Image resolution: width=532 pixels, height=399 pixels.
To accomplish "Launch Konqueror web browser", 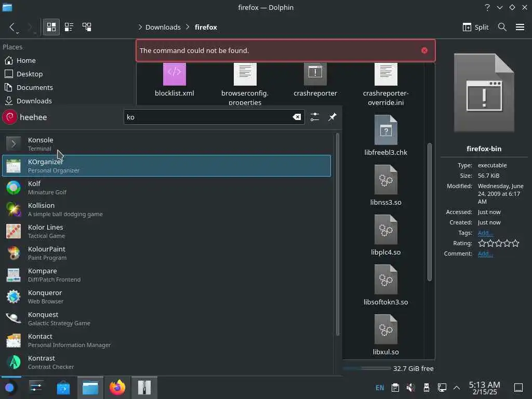I will coord(166,297).
